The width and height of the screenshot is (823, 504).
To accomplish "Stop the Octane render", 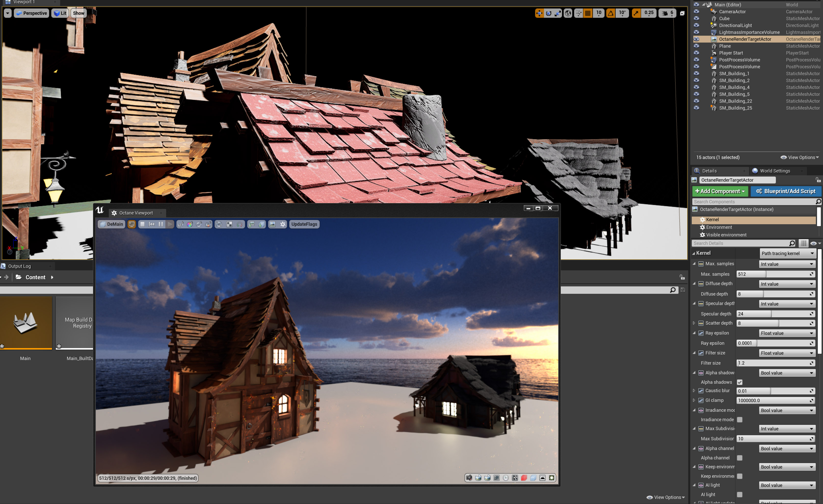I will click(x=142, y=224).
